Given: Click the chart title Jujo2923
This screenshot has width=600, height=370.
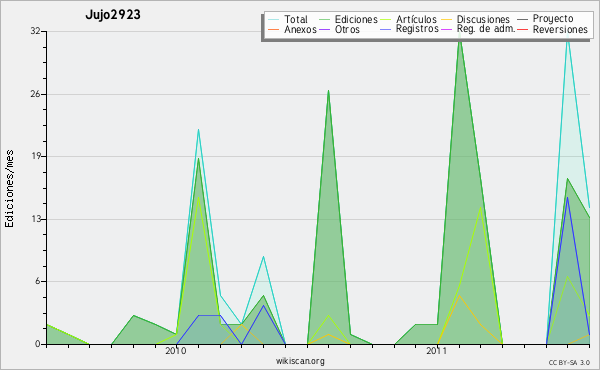Looking at the screenshot, I should click(x=113, y=15).
